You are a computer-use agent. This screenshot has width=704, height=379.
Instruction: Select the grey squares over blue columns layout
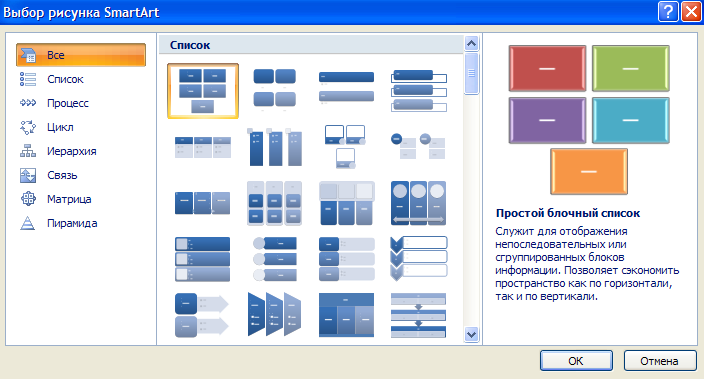point(346,203)
